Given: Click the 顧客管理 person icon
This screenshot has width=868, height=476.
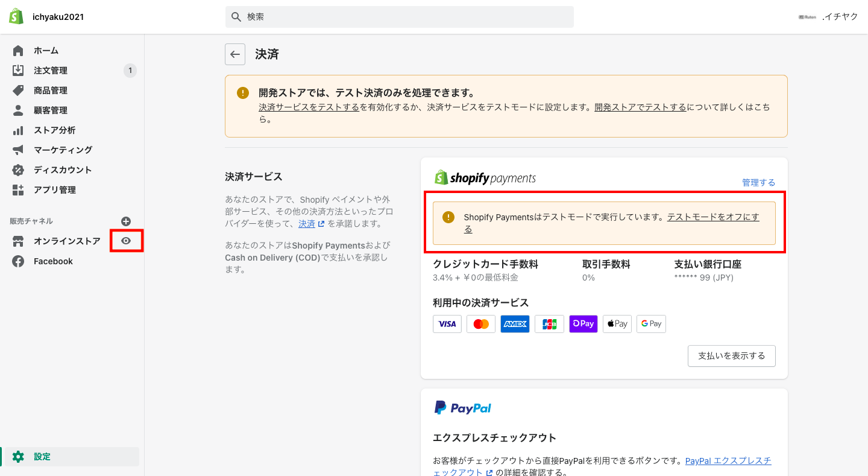Looking at the screenshot, I should (x=18, y=110).
